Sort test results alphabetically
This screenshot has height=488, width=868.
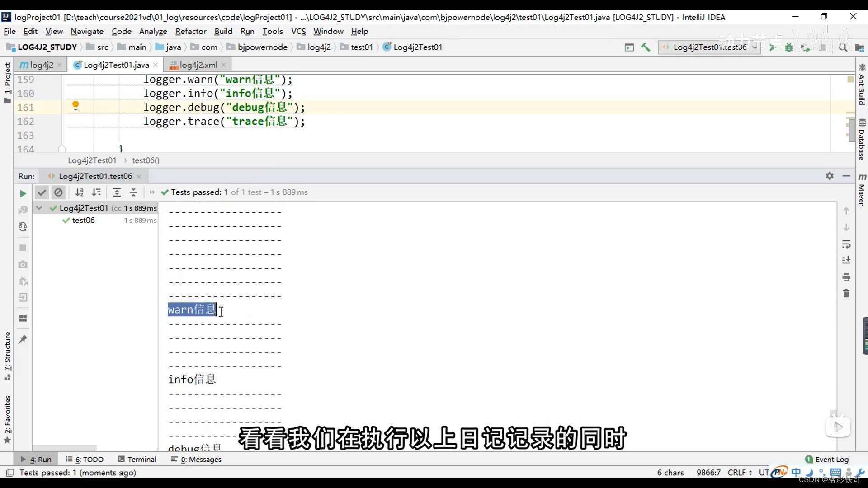click(80, 192)
